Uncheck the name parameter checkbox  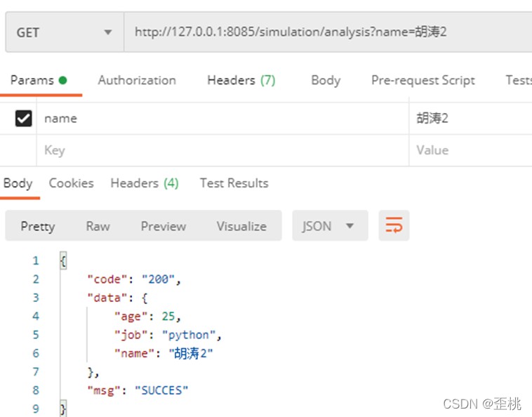[x=23, y=119]
